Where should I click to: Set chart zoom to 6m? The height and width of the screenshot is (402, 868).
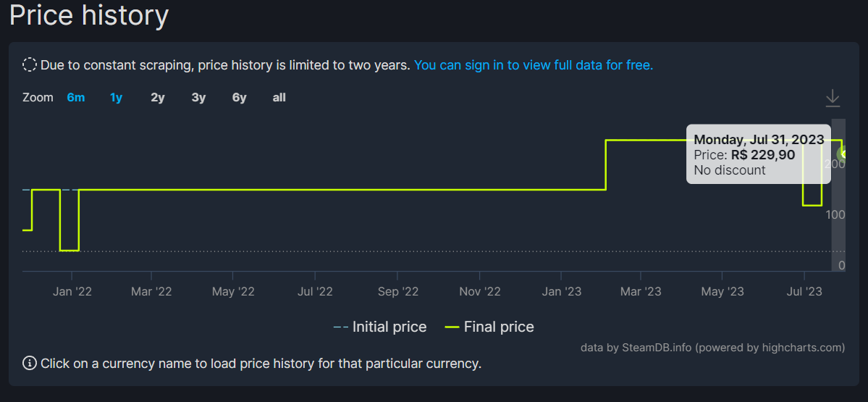(x=76, y=98)
